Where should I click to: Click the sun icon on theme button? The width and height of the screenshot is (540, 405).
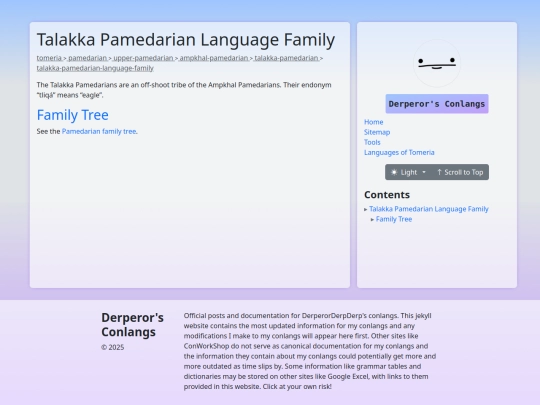(x=394, y=172)
